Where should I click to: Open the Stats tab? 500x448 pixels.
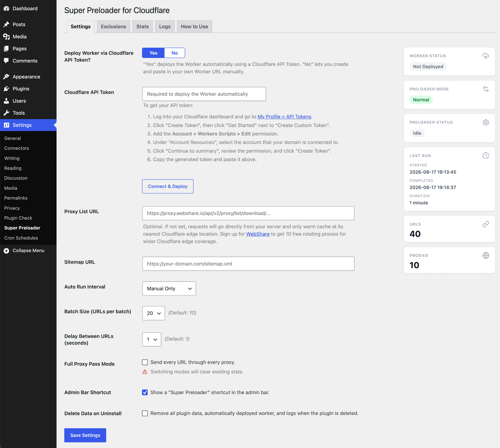[x=143, y=27]
